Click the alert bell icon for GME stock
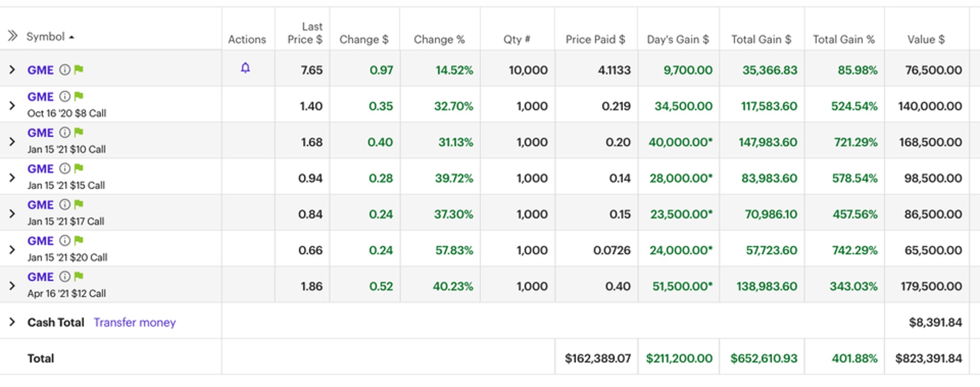 [246, 68]
